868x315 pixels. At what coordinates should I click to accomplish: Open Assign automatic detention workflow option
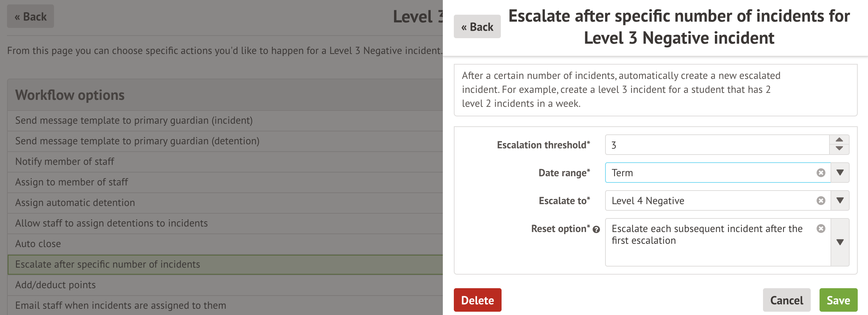tap(75, 203)
